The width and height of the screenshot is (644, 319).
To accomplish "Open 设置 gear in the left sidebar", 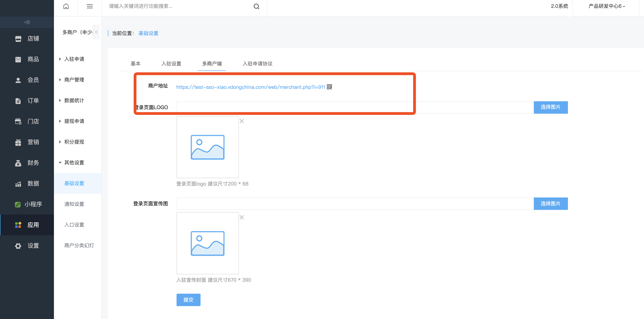I will 27,246.
